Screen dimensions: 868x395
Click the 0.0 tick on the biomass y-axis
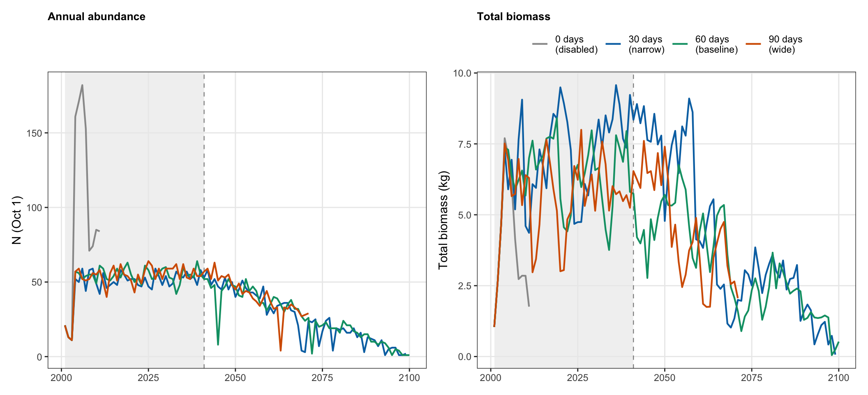click(x=465, y=357)
